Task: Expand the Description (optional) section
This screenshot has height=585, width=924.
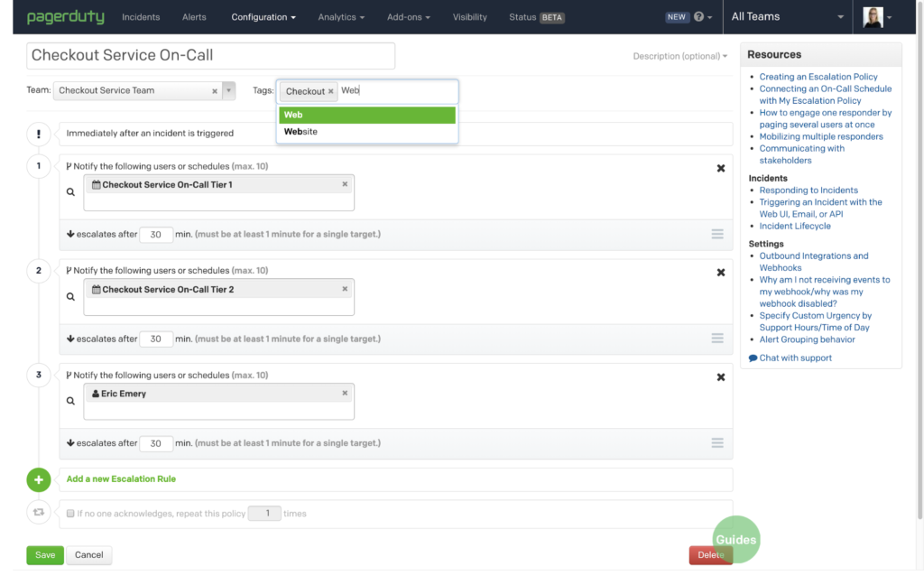Action: coord(679,56)
